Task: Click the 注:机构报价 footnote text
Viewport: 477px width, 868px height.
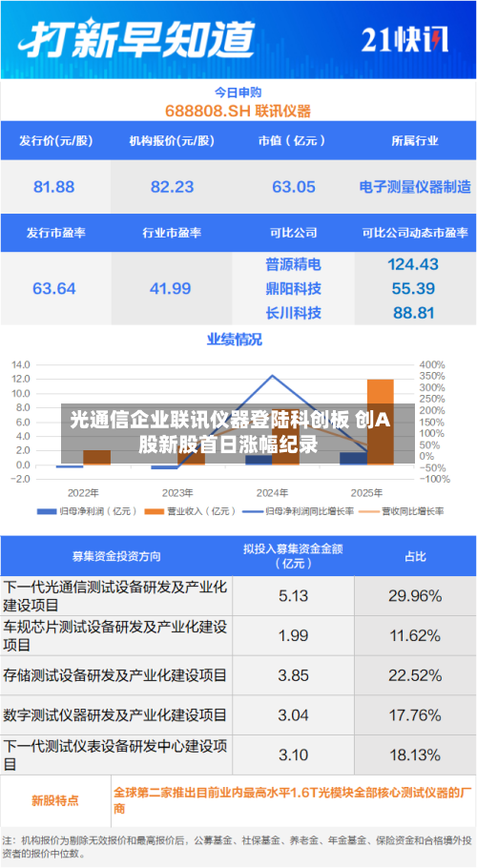Action: [x=237, y=846]
